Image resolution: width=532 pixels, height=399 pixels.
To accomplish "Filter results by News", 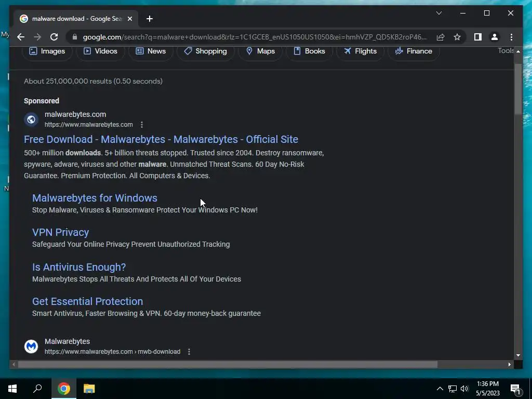I will [x=151, y=51].
